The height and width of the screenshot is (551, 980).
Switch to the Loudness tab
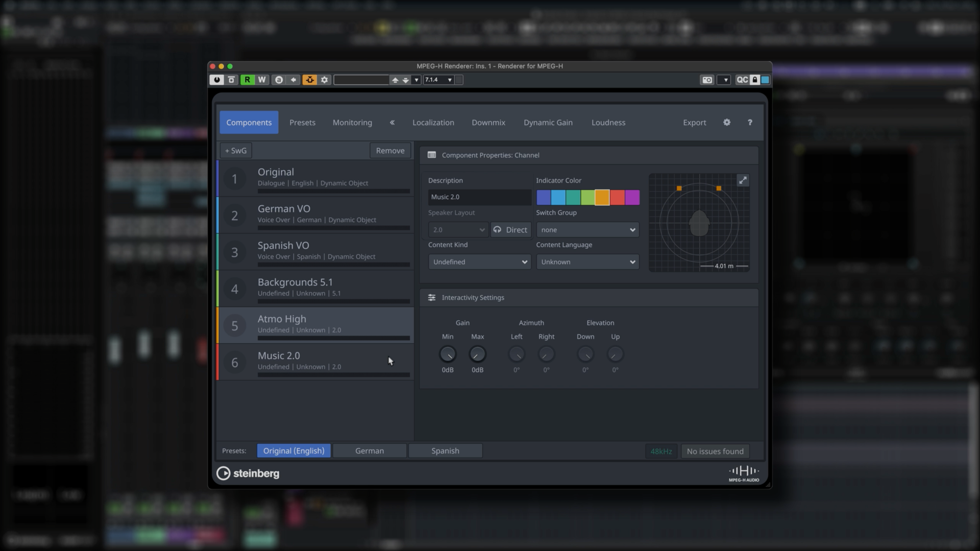pos(608,122)
